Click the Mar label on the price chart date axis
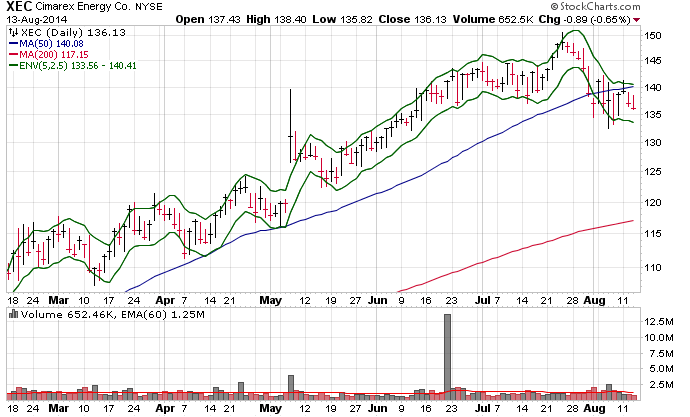Viewport: 690px width, 417px height. [x=59, y=300]
